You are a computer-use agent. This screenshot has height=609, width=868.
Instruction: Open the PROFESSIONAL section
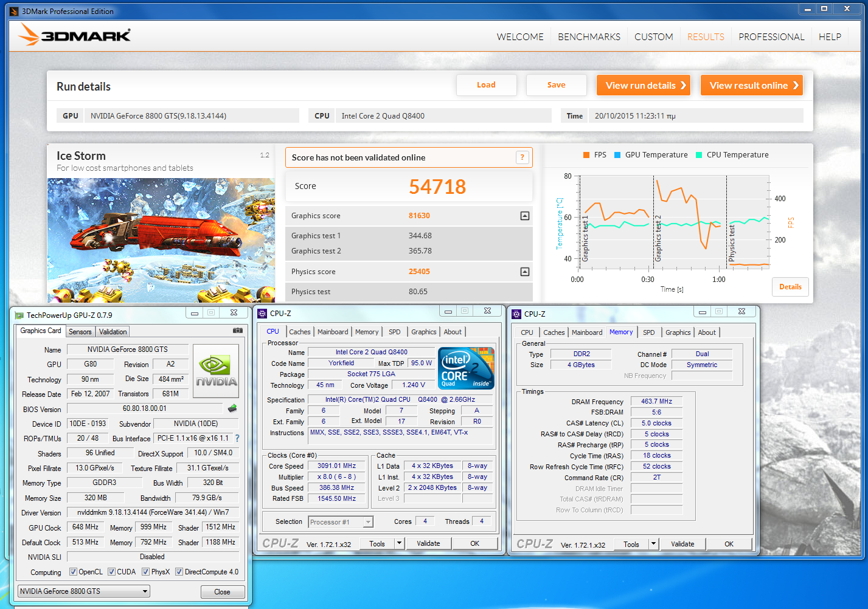click(771, 37)
